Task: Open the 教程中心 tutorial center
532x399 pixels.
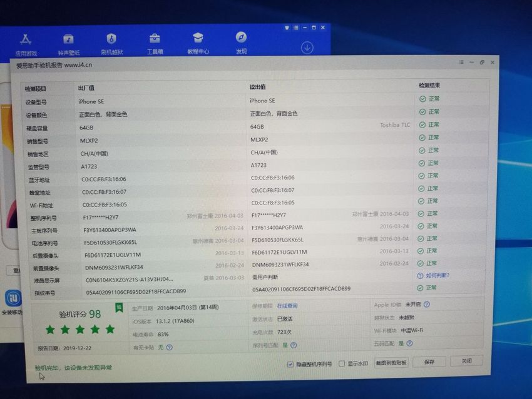Action: click(x=198, y=43)
